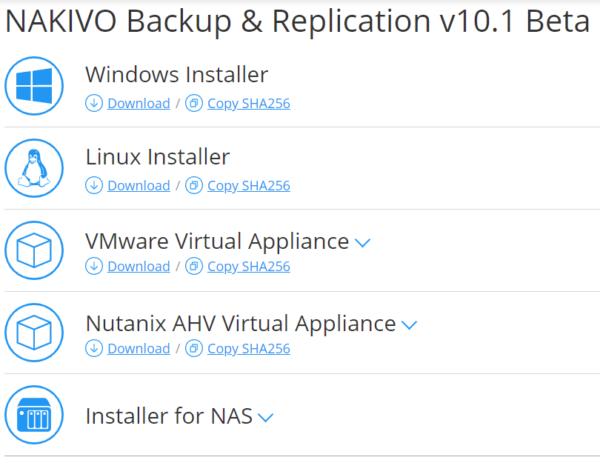Copy SHA256 for Nutanix AHV Virtual Appliance
This screenshot has width=600, height=460.
click(248, 349)
